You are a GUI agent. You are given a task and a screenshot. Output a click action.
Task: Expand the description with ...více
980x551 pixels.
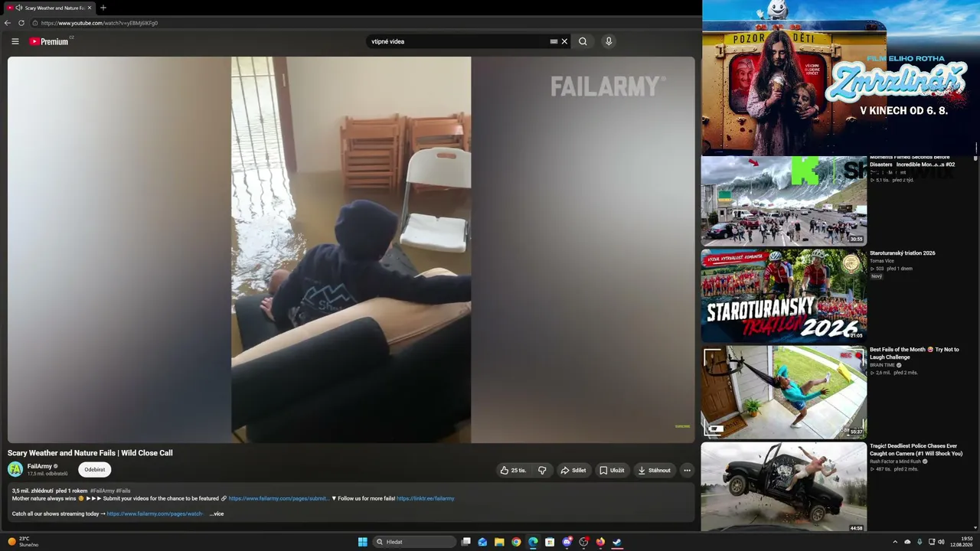(x=217, y=514)
